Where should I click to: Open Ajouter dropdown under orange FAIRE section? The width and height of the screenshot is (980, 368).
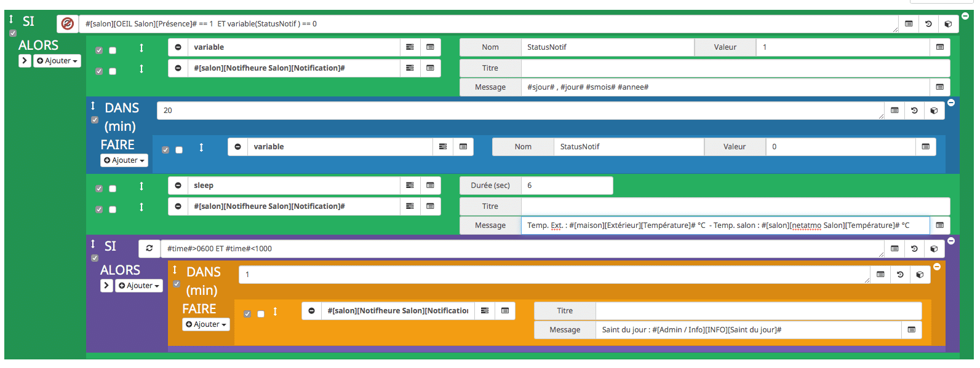(206, 324)
